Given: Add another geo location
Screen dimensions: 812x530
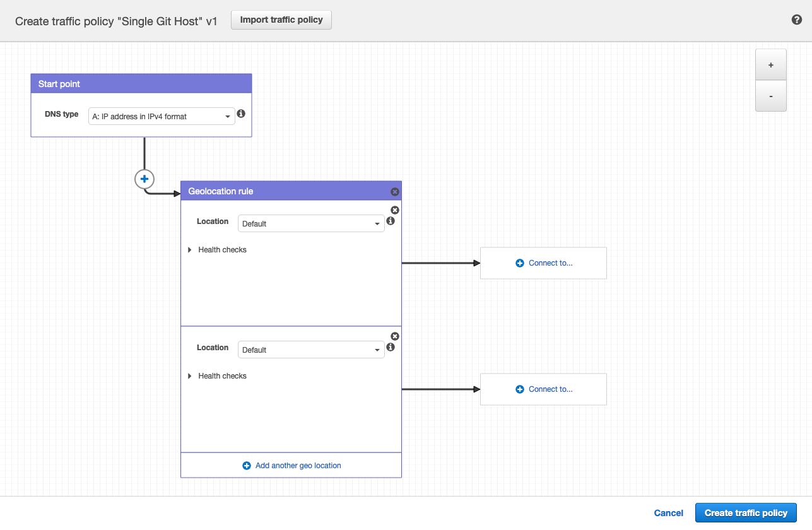Looking at the screenshot, I should 291,465.
